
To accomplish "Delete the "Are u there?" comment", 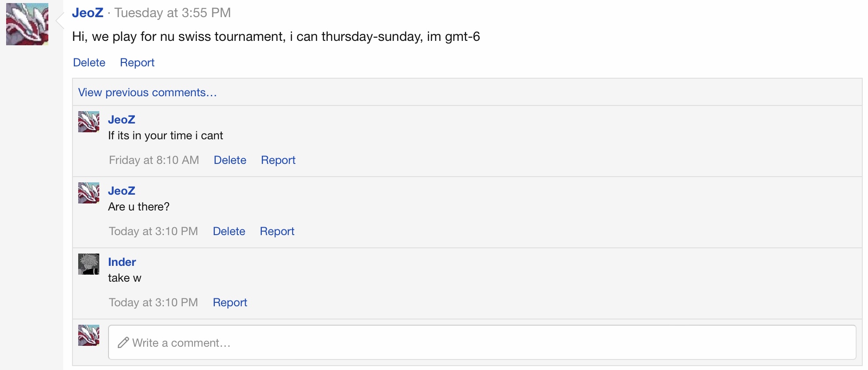I will (x=229, y=231).
